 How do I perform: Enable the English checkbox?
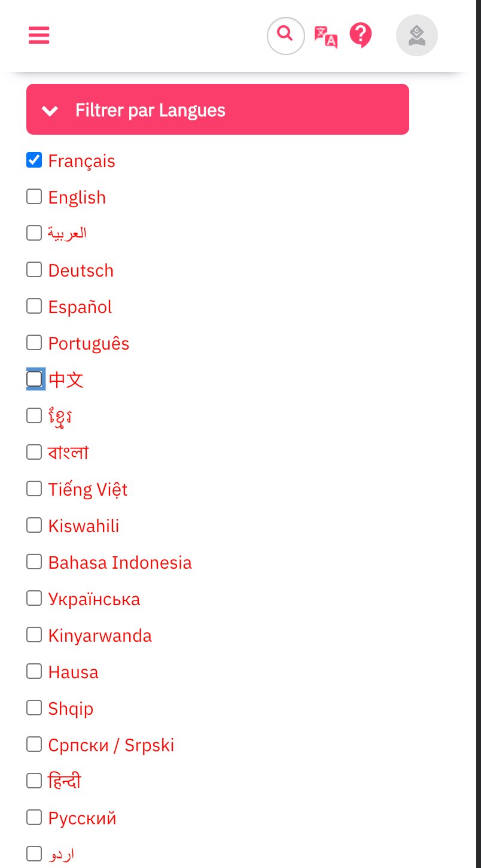(34, 196)
